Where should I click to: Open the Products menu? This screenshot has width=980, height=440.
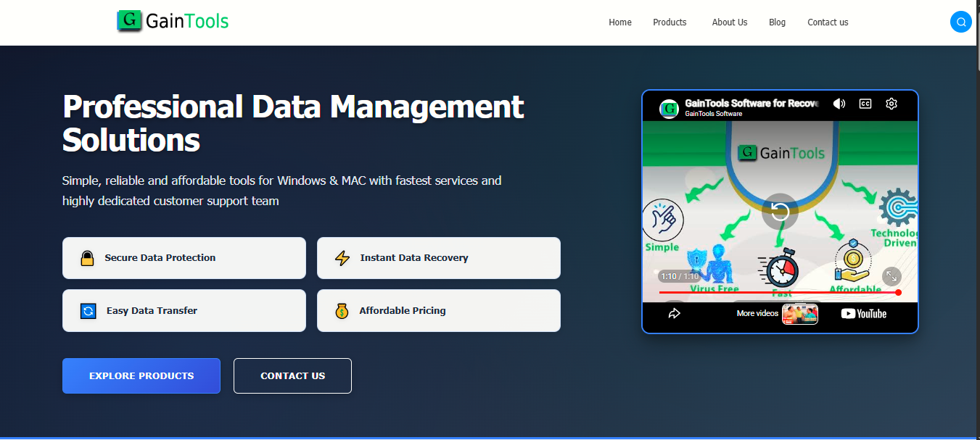point(670,22)
